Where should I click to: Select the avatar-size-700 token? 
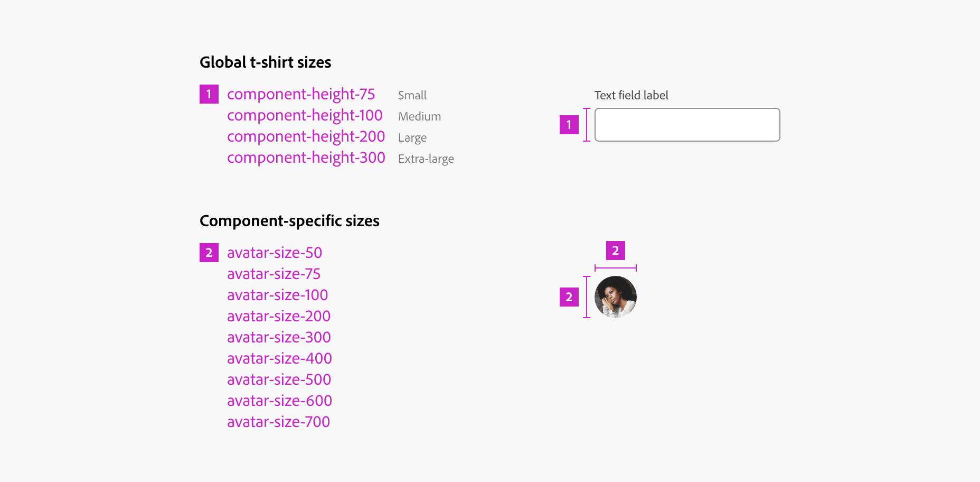pyautogui.click(x=278, y=422)
